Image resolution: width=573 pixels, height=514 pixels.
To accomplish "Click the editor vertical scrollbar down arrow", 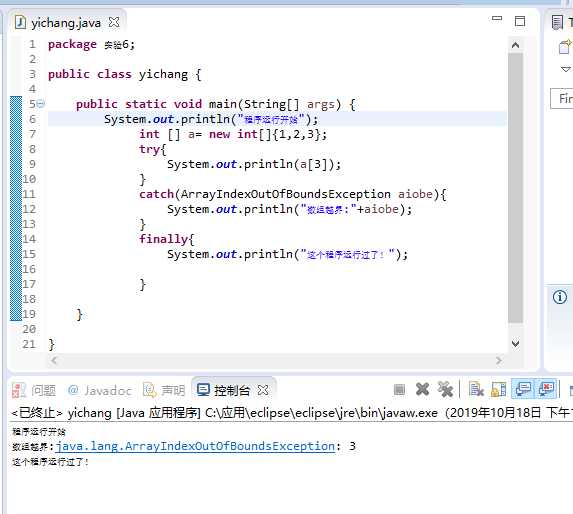I will point(515,343).
